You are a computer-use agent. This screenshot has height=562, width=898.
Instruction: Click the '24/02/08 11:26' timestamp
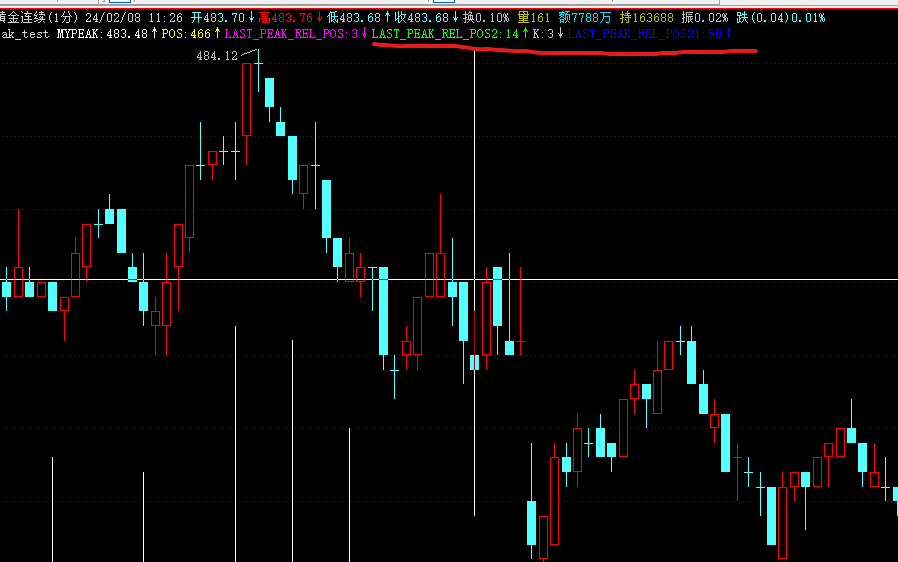coord(133,18)
